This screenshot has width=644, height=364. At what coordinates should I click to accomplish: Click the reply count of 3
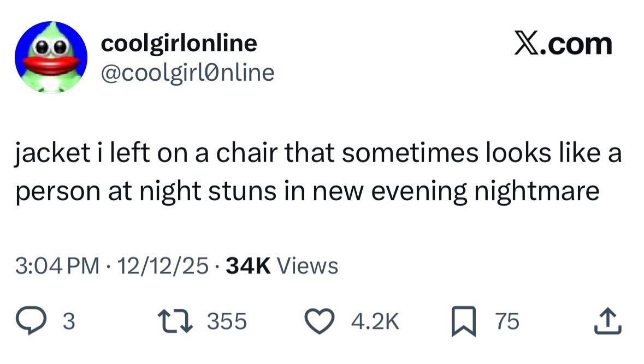69,322
